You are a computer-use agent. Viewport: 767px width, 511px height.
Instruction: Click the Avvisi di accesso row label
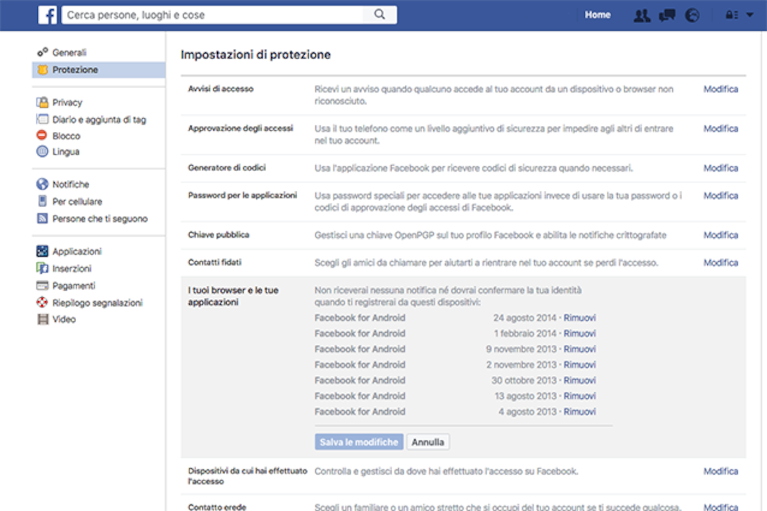[x=221, y=89]
